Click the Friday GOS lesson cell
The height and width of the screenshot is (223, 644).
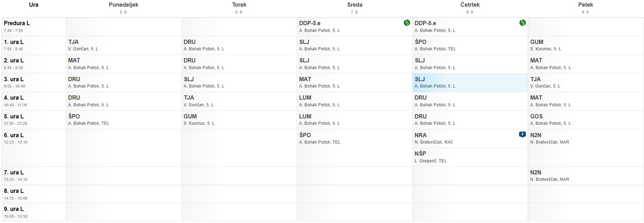click(x=585, y=120)
